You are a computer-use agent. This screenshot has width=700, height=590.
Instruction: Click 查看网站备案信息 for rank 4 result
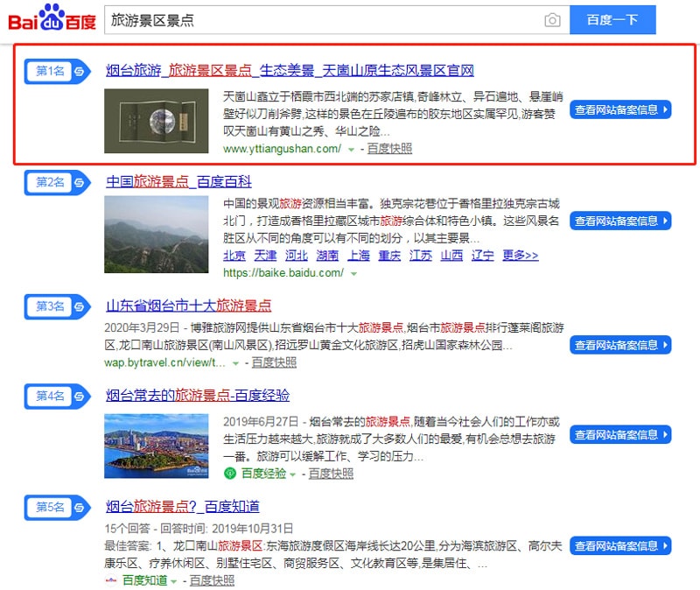click(620, 434)
